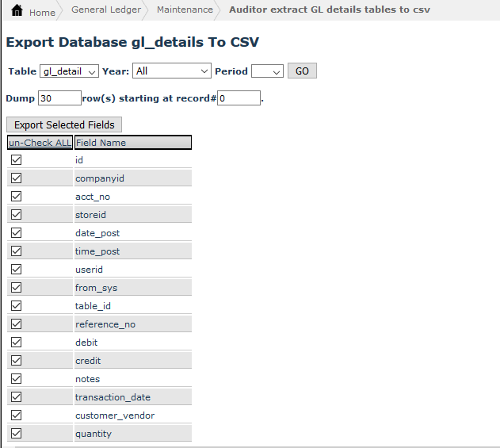Uncheck the acct_no checkbox

(16, 197)
